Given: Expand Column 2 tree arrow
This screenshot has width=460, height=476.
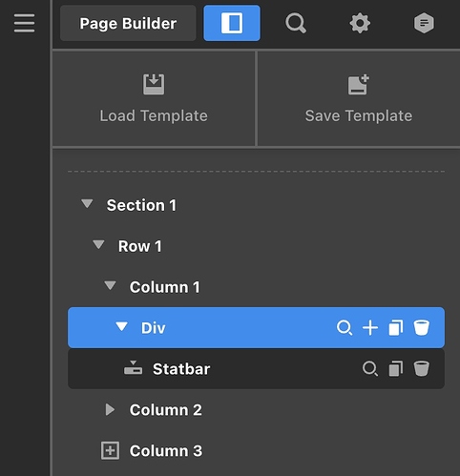Looking at the screenshot, I should [x=110, y=409].
